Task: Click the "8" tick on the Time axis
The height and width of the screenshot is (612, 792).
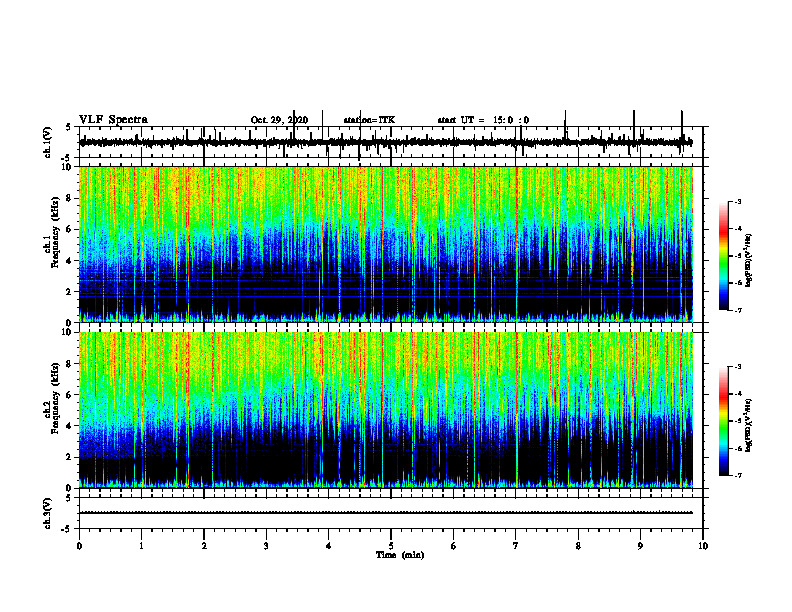Action: 578,546
